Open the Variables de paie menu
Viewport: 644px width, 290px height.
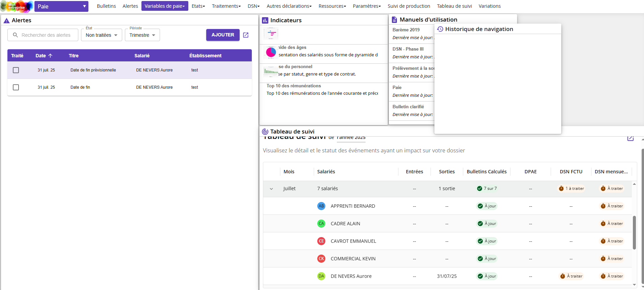(165, 6)
